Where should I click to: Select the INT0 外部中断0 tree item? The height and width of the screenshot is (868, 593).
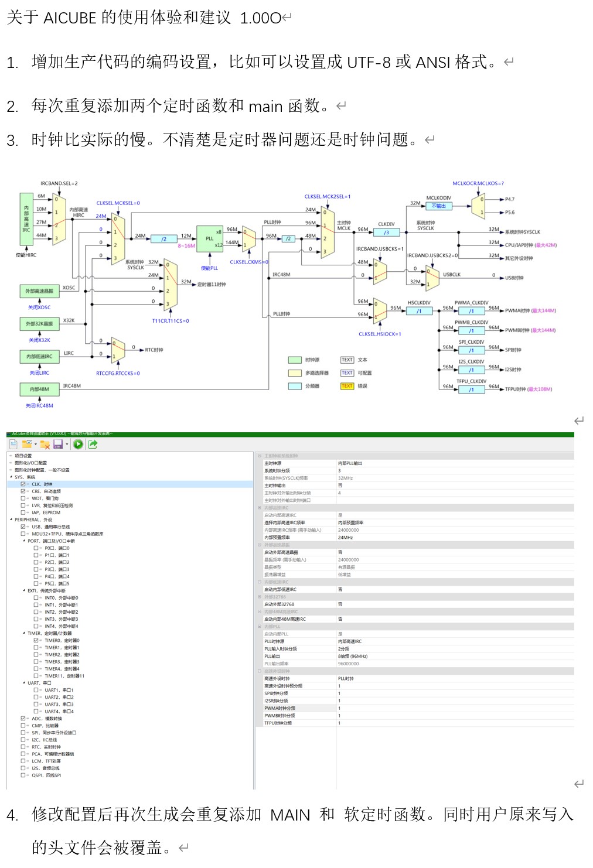tap(61, 598)
